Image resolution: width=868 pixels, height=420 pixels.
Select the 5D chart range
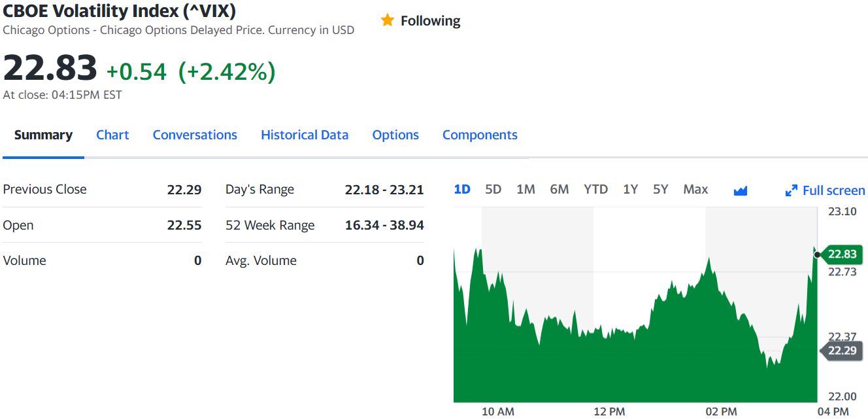493,189
